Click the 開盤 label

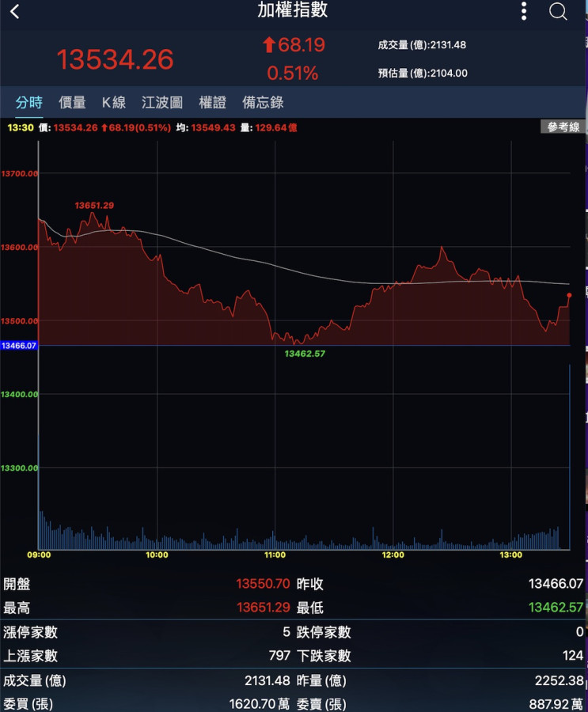click(17, 584)
